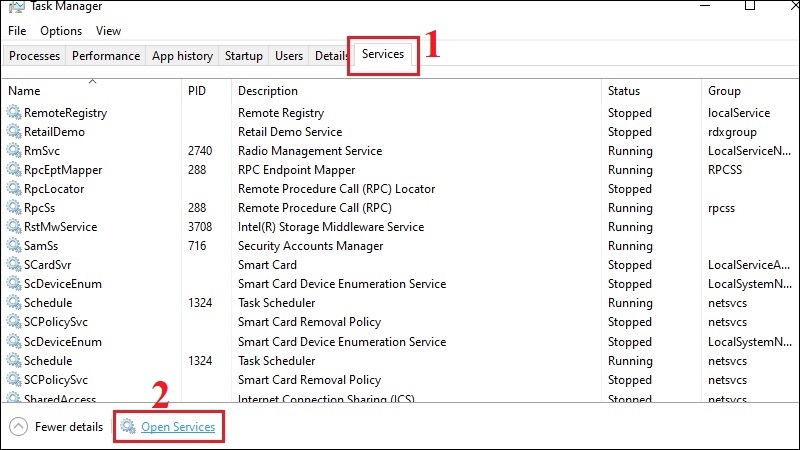This screenshot has height=450, width=800.
Task: Click Running status of SamSs
Action: pos(630,246)
